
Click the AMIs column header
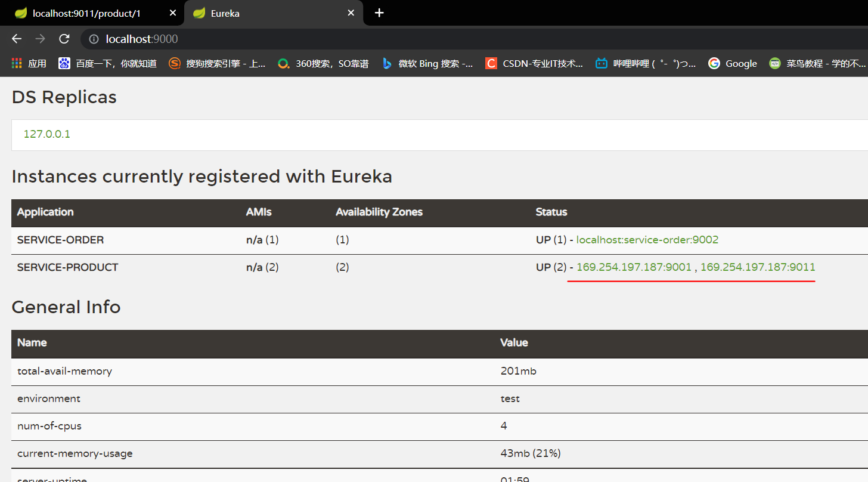pos(258,212)
